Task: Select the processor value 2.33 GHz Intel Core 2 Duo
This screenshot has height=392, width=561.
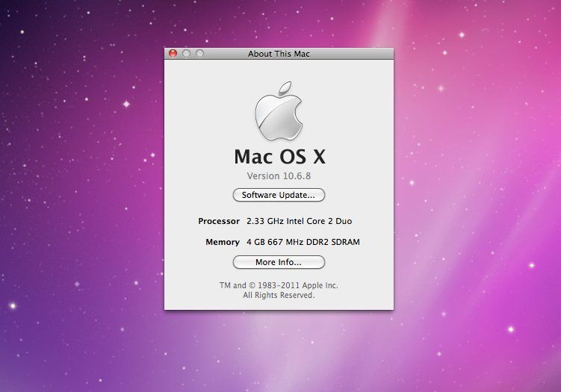Action: pos(299,221)
